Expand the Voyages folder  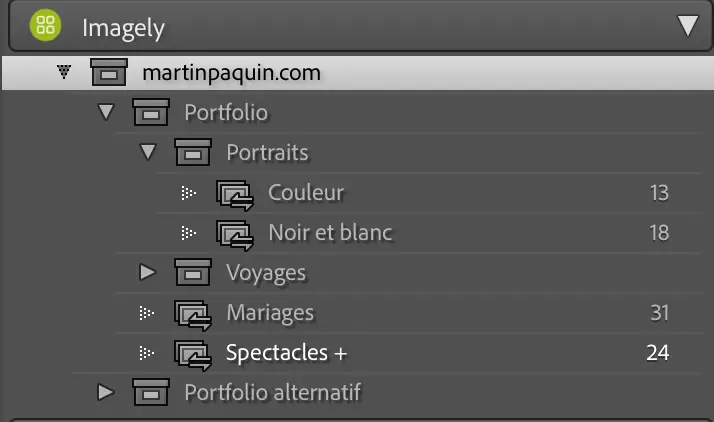[x=148, y=272]
